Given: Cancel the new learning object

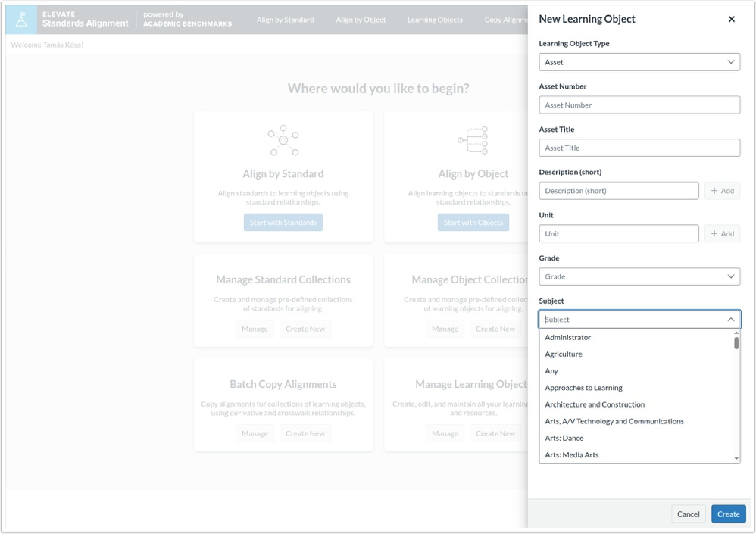Looking at the screenshot, I should tap(688, 514).
